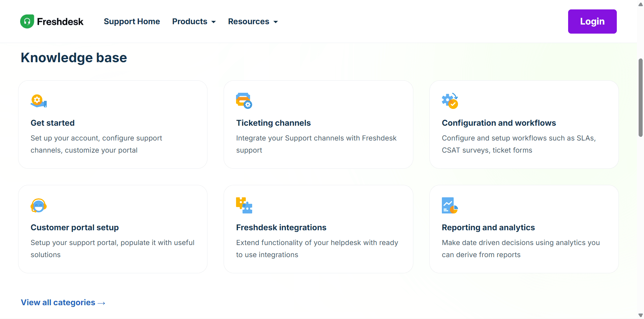Image resolution: width=644 pixels, height=319 pixels.
Task: Click the scrollbar down arrow
Action: coord(641,315)
